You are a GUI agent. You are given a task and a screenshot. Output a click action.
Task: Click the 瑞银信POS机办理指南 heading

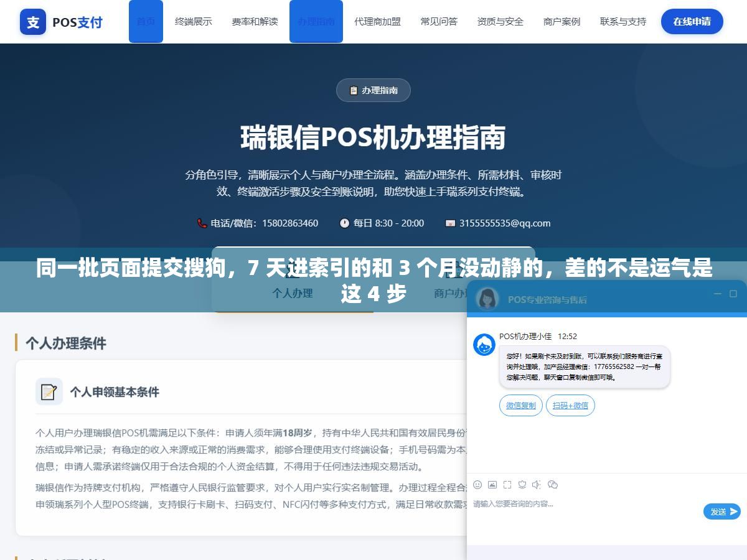374,138
